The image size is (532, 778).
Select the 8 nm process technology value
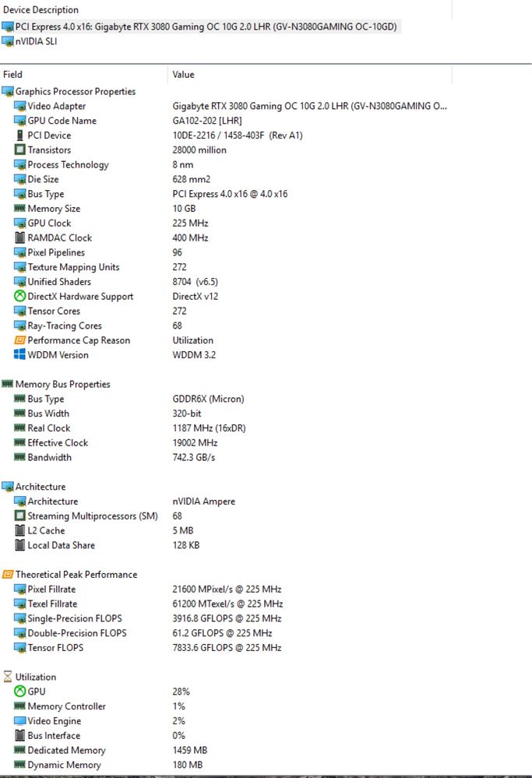coord(182,164)
